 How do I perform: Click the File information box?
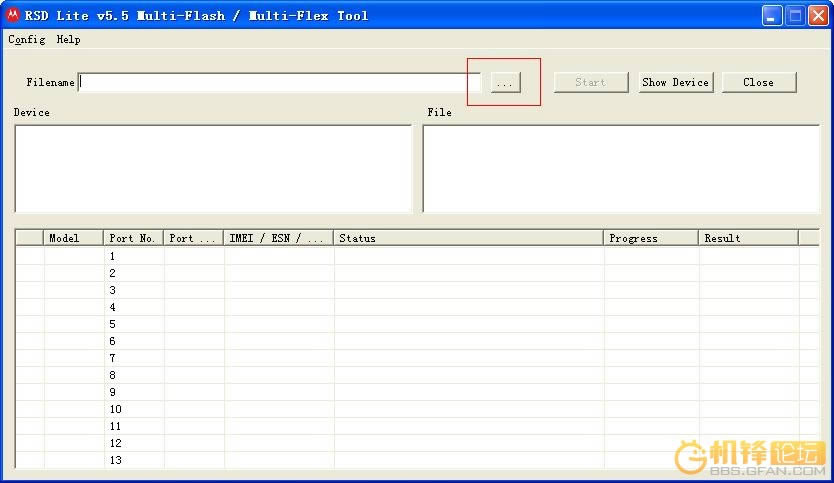tap(620, 168)
